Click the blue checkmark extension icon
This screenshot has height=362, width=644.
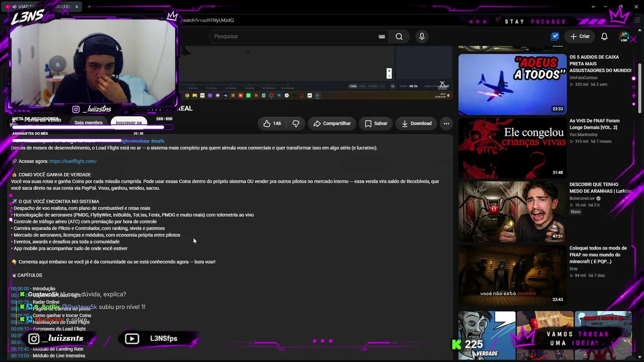coord(555,36)
